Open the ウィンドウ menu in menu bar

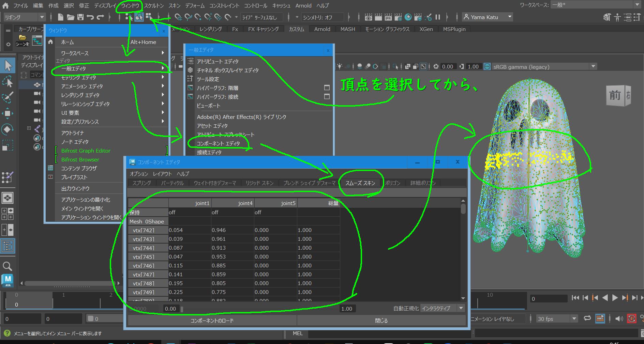130,5
